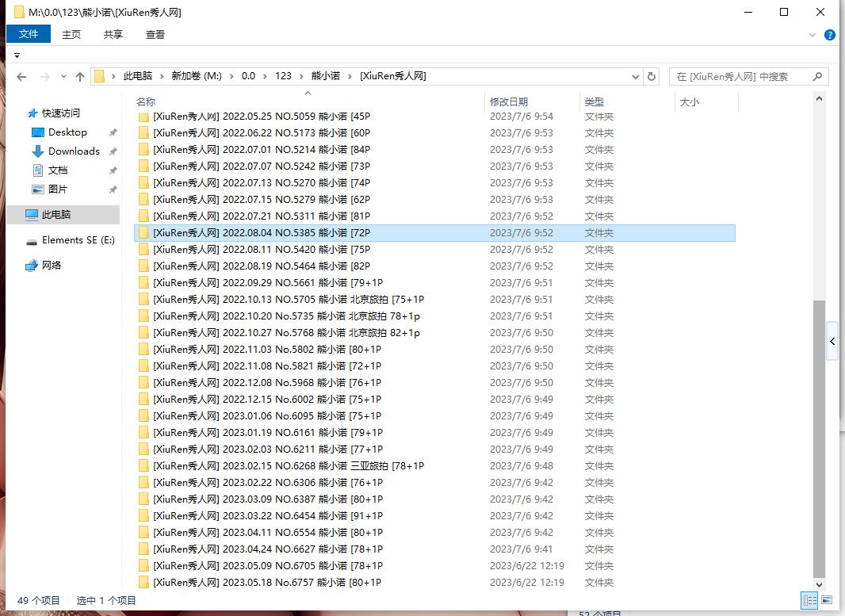Click folder icon of 2023.04.24 NO.6627
845x616 pixels.
143,549
